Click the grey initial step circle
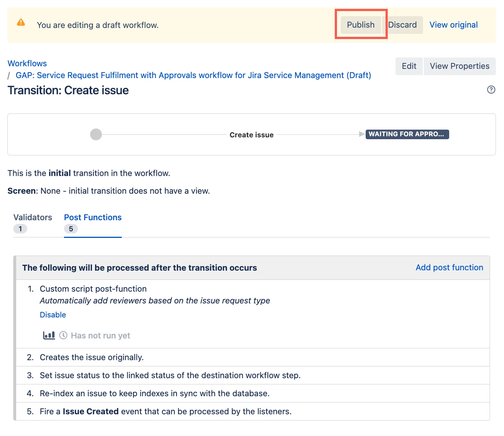This screenshot has height=436, width=504. [96, 134]
